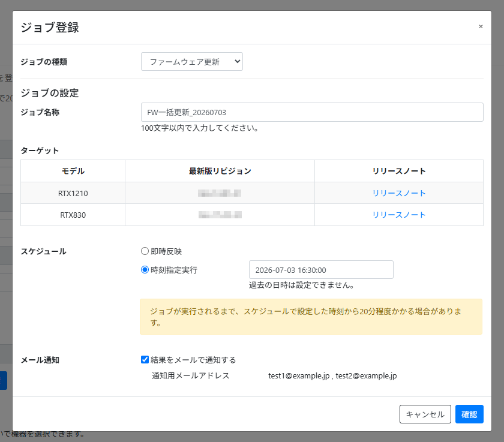504x442 pixels.
Task: Click the ジョブの種類 label
Action: 44,62
